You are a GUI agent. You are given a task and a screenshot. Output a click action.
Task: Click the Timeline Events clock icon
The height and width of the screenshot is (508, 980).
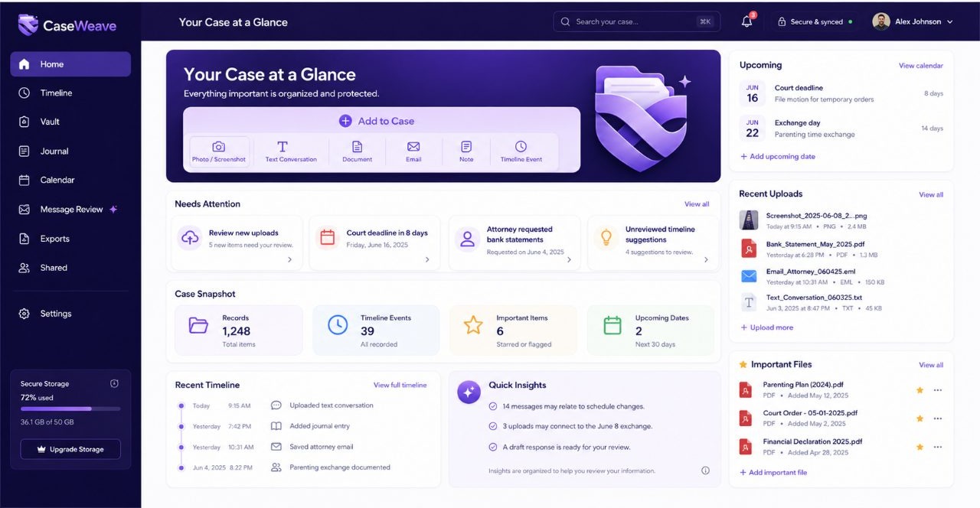338,325
